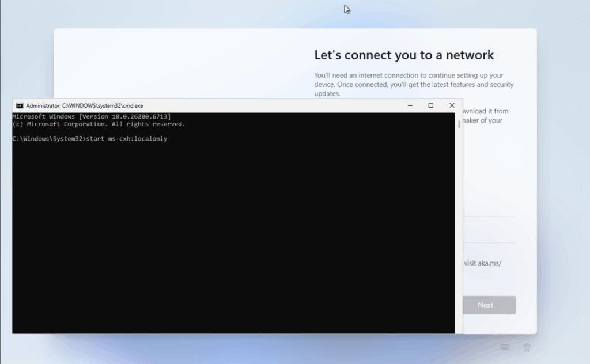Open the cmd.exe system menu icon
Viewport: 590px width, 364px height.
pos(20,105)
